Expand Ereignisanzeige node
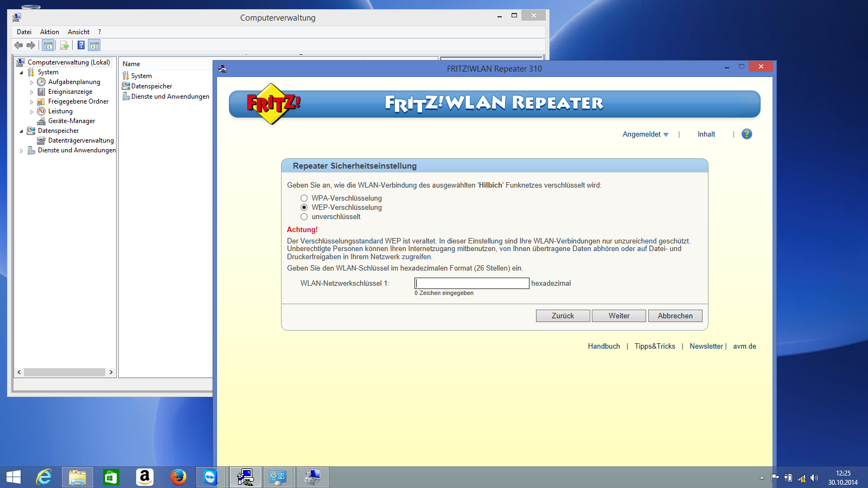Image resolution: width=868 pixels, height=488 pixels. [x=31, y=92]
